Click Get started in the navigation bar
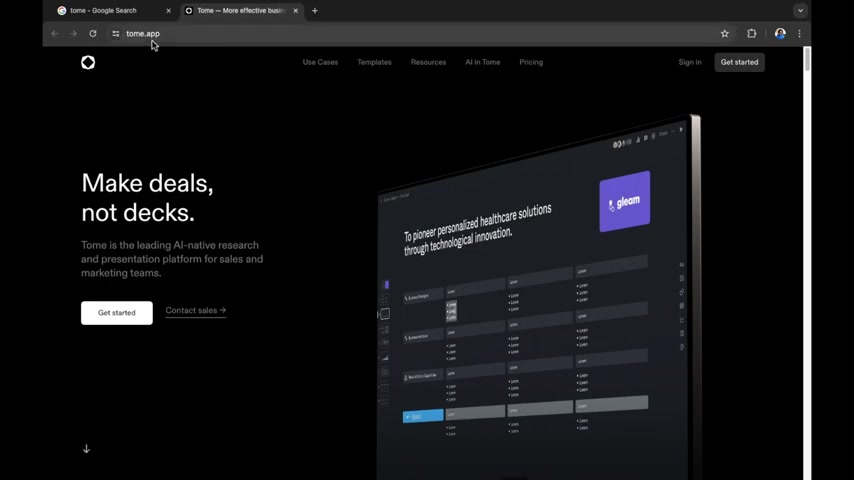The width and height of the screenshot is (854, 480). (739, 62)
